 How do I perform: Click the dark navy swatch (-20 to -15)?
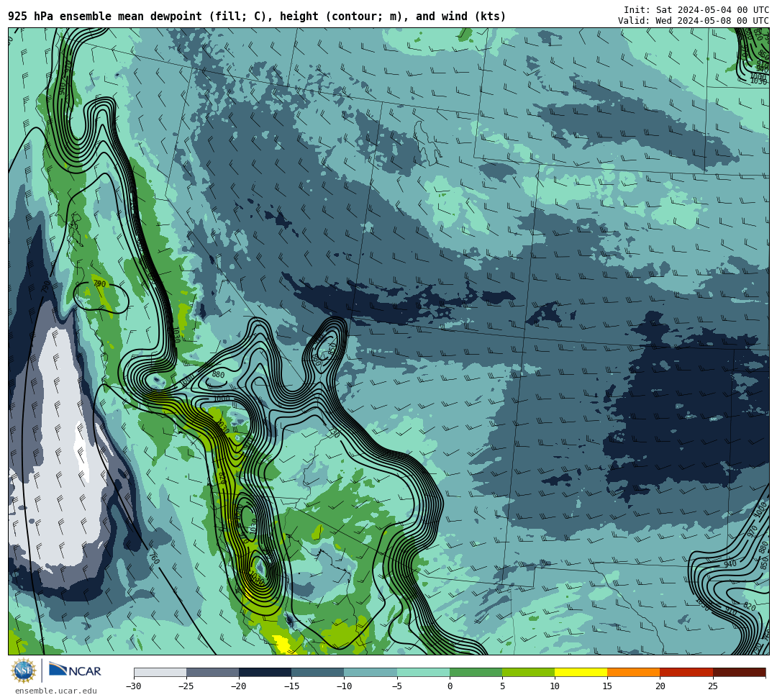point(265,672)
